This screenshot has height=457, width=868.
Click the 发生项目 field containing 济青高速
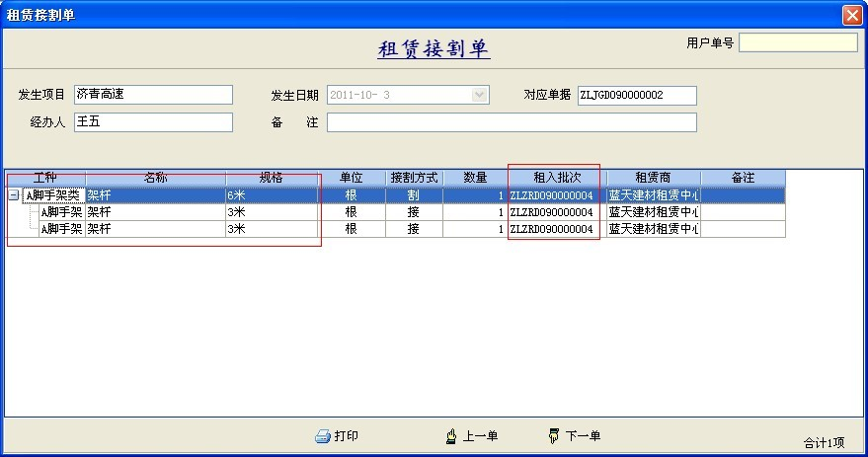coord(153,95)
